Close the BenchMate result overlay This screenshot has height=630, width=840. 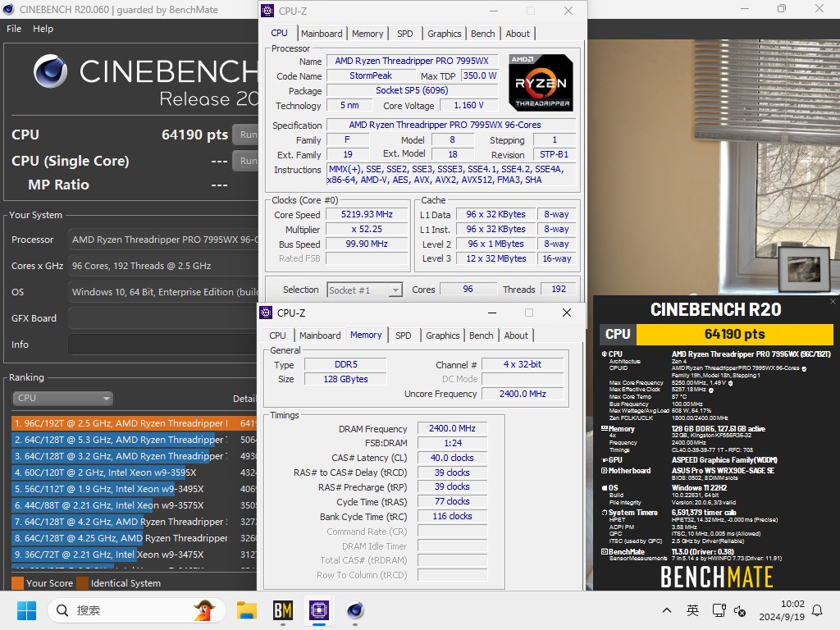coord(833,302)
